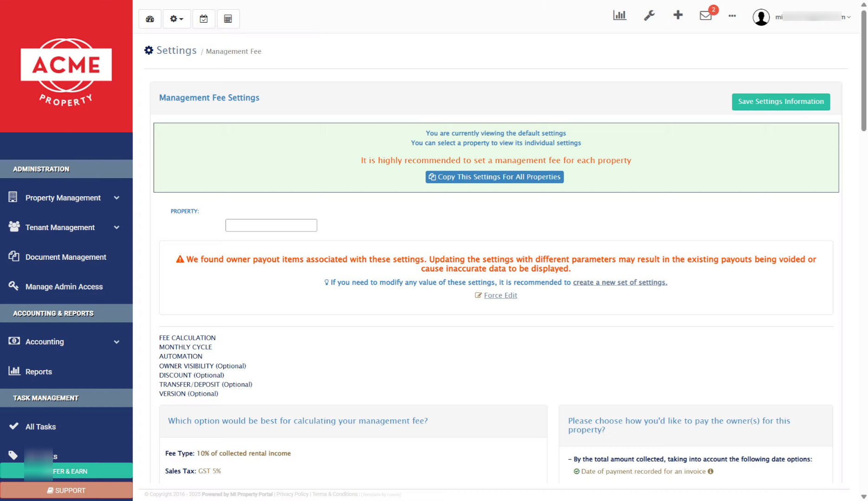Save Settings Information

point(781,102)
